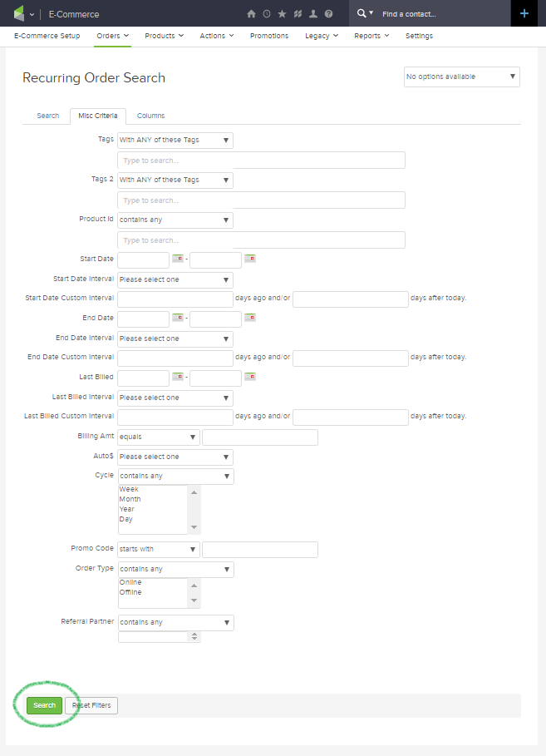This screenshot has width=546, height=756.
Task: Open the Billing Amt equals dropdown
Action: click(x=159, y=437)
